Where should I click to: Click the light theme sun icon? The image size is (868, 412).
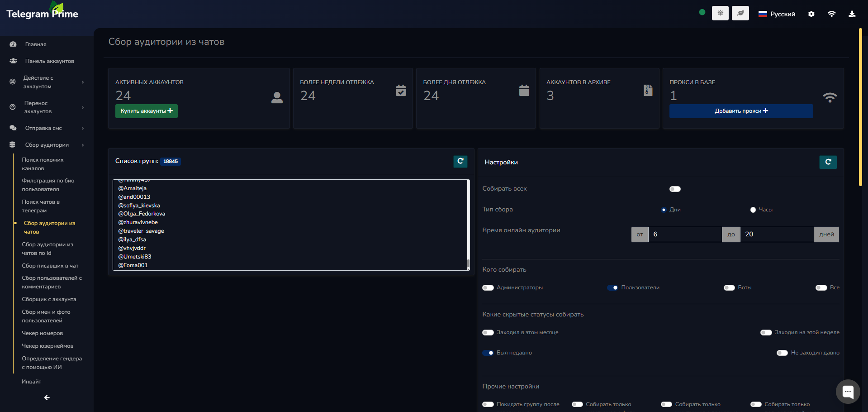click(x=720, y=13)
